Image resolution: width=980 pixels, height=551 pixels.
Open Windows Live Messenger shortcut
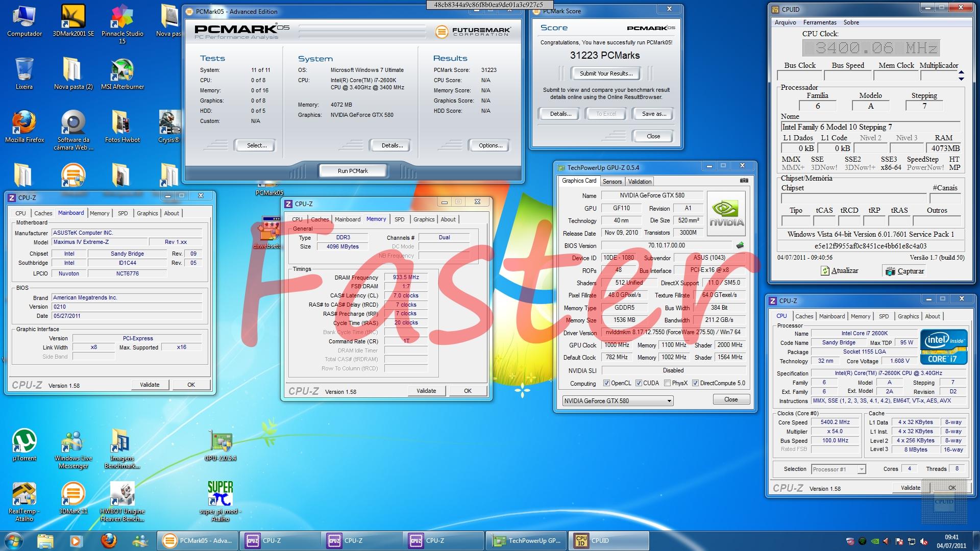[x=73, y=449]
